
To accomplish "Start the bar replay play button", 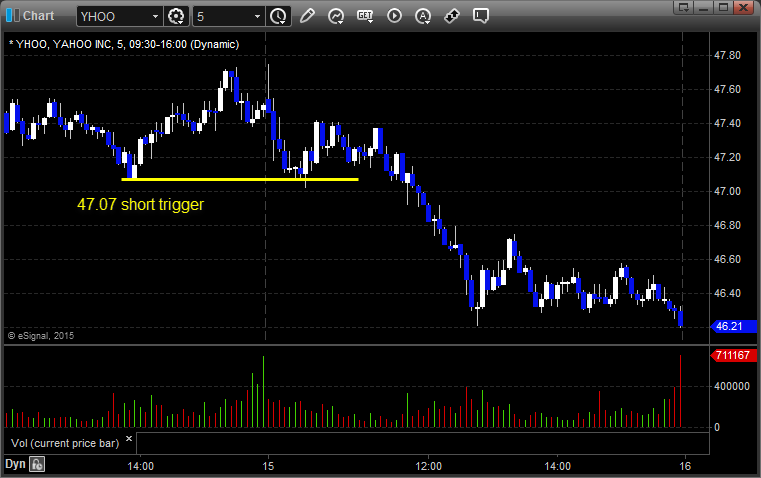I will (x=394, y=16).
